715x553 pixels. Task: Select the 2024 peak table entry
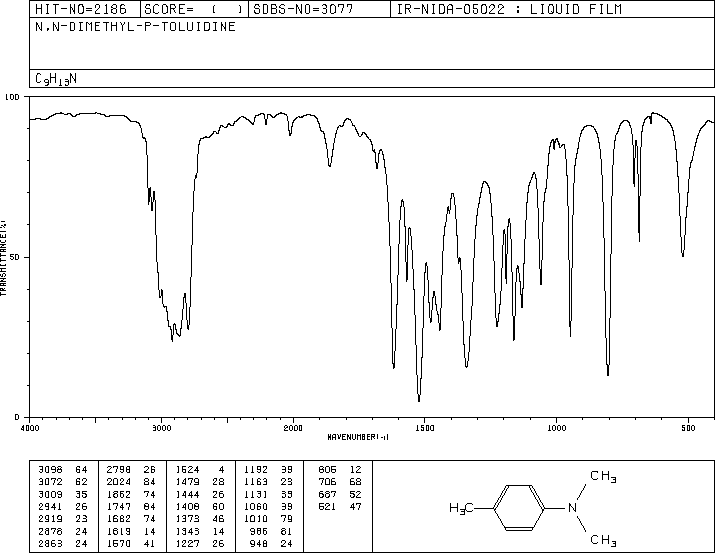click(x=119, y=482)
